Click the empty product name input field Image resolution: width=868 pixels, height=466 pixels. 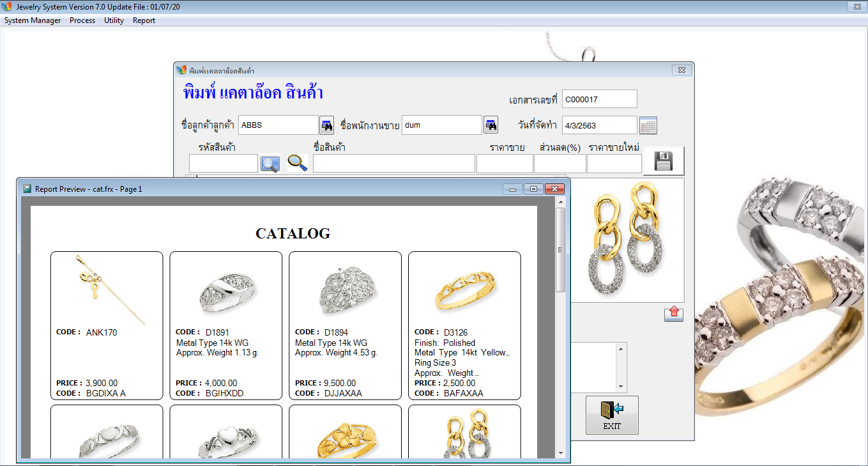click(394, 164)
